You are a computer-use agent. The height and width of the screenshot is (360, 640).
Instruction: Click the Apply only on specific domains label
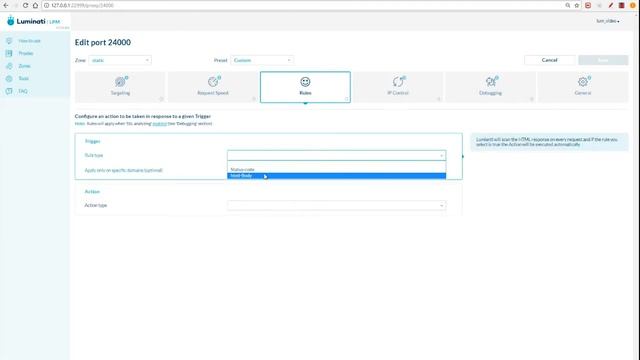point(123,170)
